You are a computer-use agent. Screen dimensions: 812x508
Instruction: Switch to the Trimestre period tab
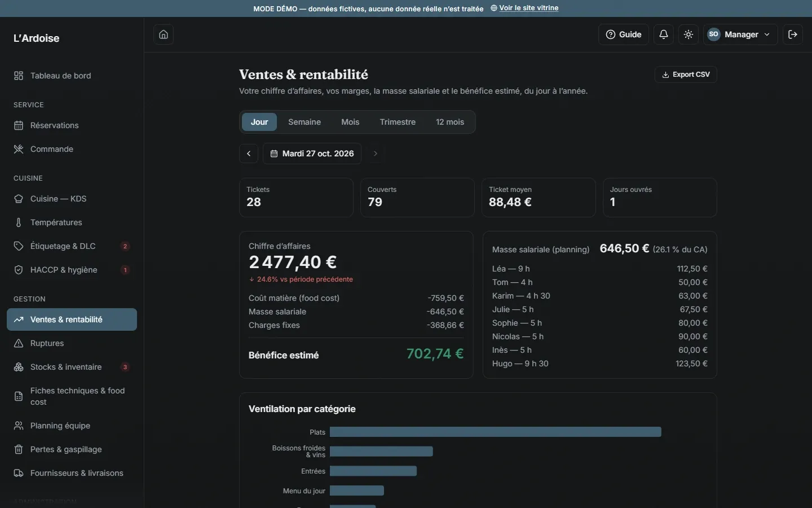click(398, 122)
